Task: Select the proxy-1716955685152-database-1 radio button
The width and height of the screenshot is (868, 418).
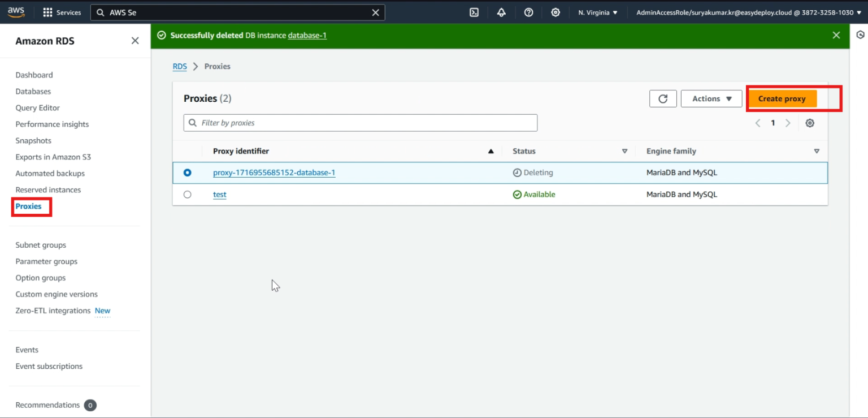Action: click(188, 173)
